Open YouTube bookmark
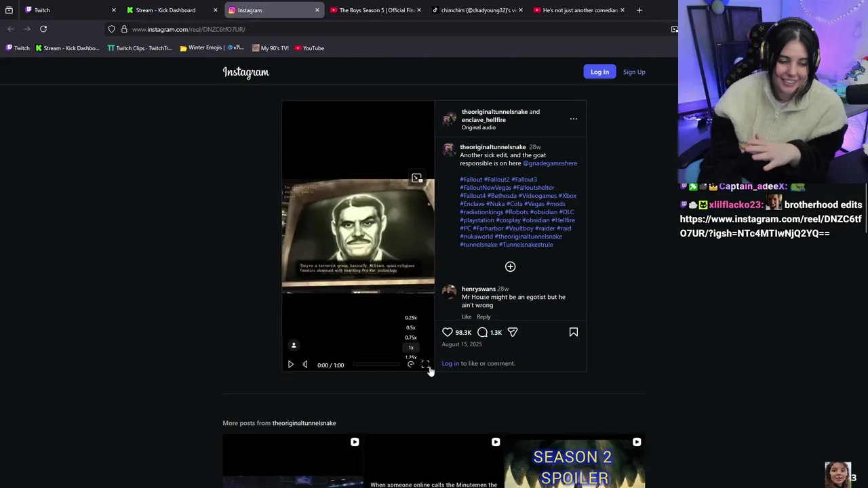Image resolution: width=868 pixels, height=488 pixels. (309, 48)
